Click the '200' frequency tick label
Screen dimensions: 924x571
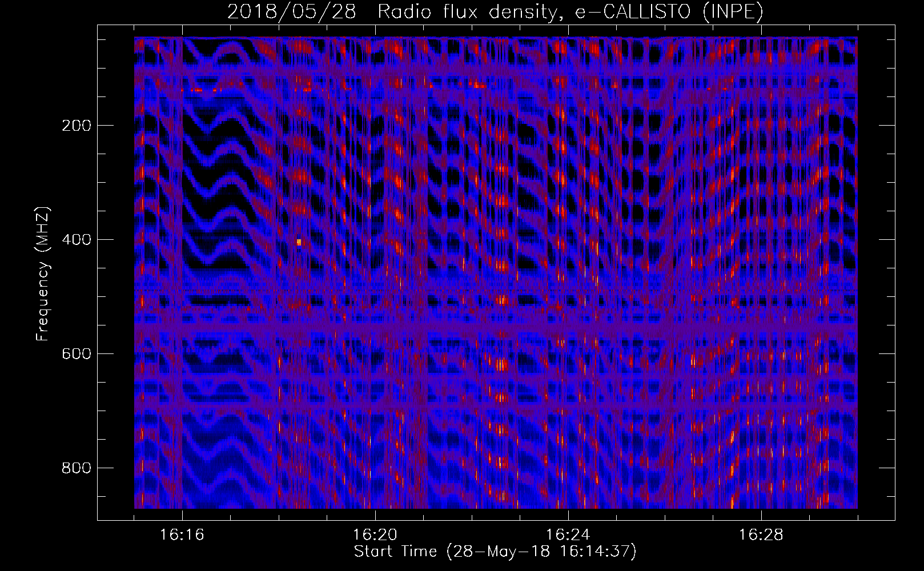click(x=77, y=126)
